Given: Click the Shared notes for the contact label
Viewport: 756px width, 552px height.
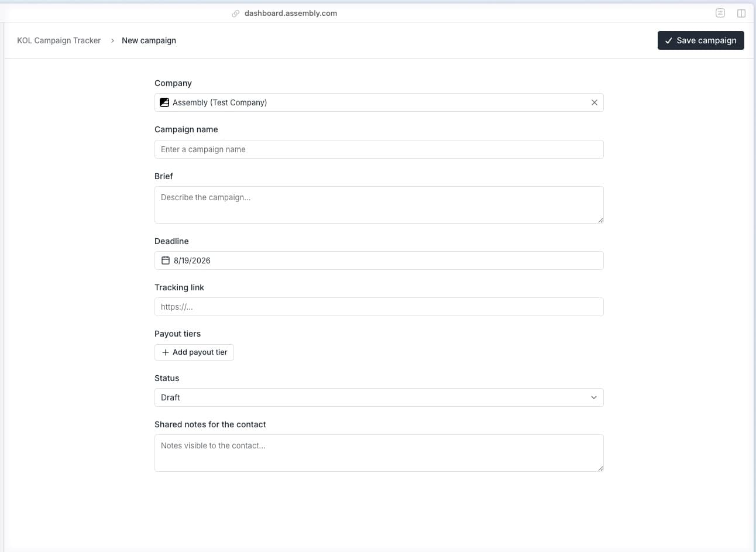Looking at the screenshot, I should [210, 424].
